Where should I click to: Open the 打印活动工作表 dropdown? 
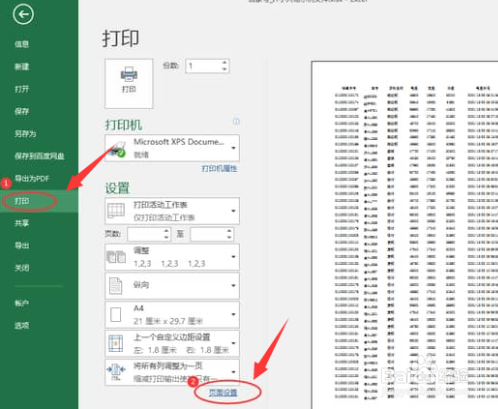pos(172,211)
